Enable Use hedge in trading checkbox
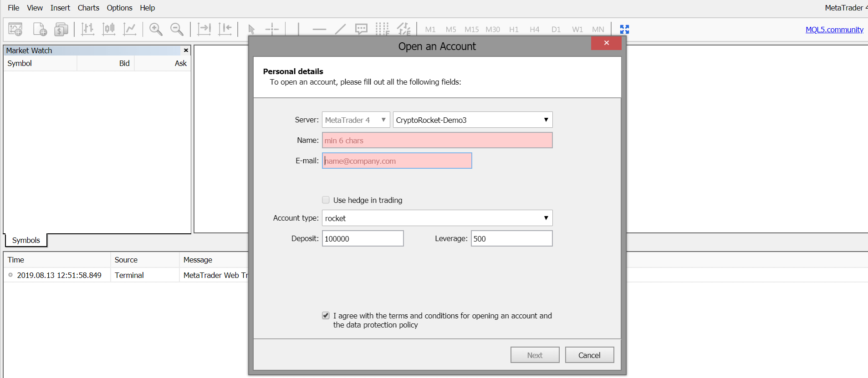868x378 pixels. (x=326, y=200)
